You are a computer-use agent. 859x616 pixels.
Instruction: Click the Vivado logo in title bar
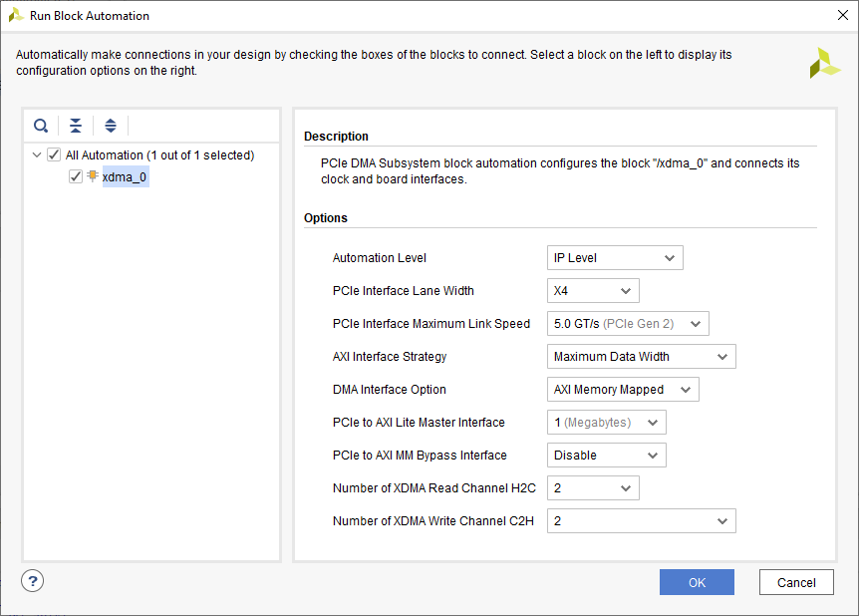click(x=16, y=15)
